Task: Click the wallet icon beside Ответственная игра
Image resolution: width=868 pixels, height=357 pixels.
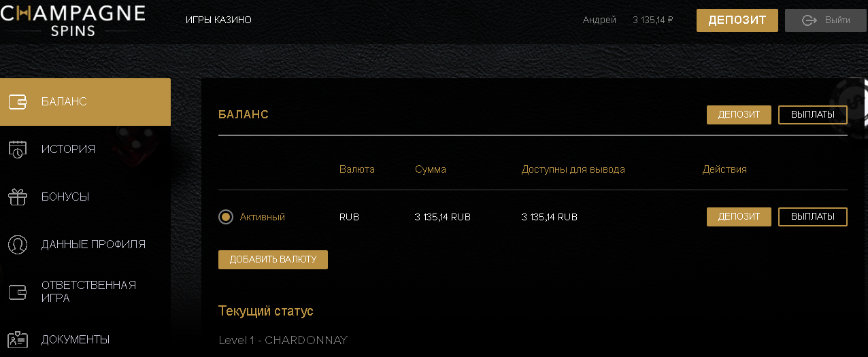Action: (18, 292)
